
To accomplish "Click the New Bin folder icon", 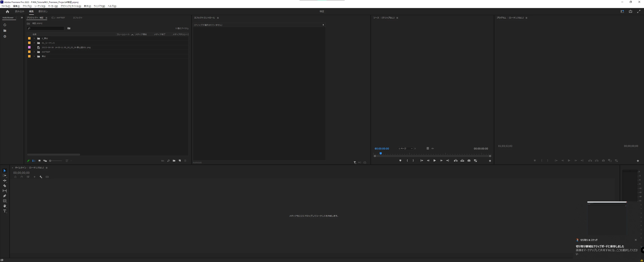I will tap(174, 161).
